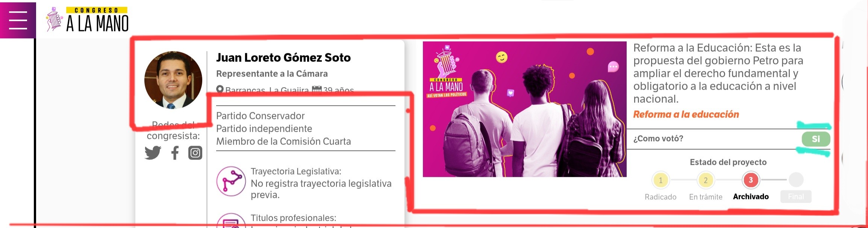This screenshot has width=868, height=228.
Task: Click the empty final step circle
Action: click(x=796, y=180)
